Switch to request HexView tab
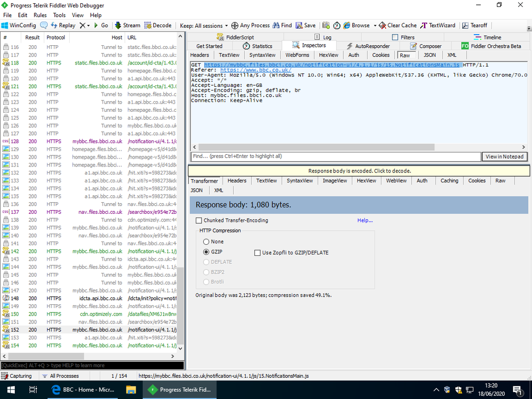Viewport: 532px width, 399px height. [x=328, y=55]
